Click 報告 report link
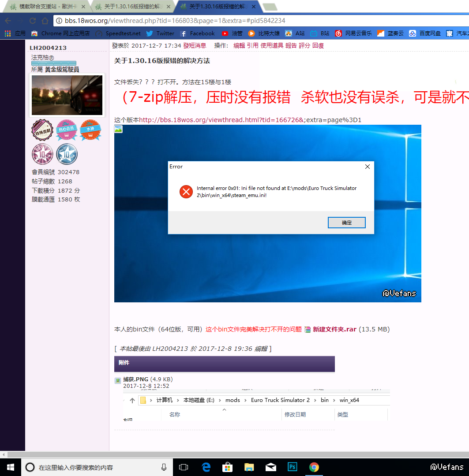This screenshot has width=469, height=476. tap(291, 45)
